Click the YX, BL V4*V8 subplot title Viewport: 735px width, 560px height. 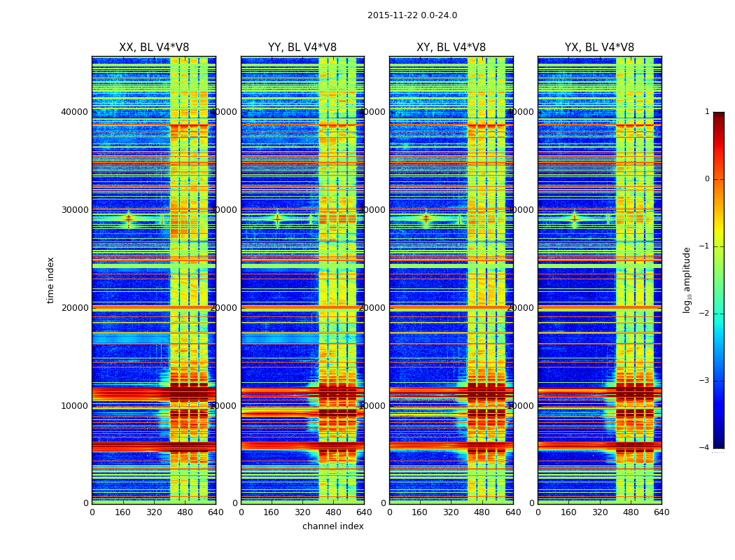(x=599, y=48)
